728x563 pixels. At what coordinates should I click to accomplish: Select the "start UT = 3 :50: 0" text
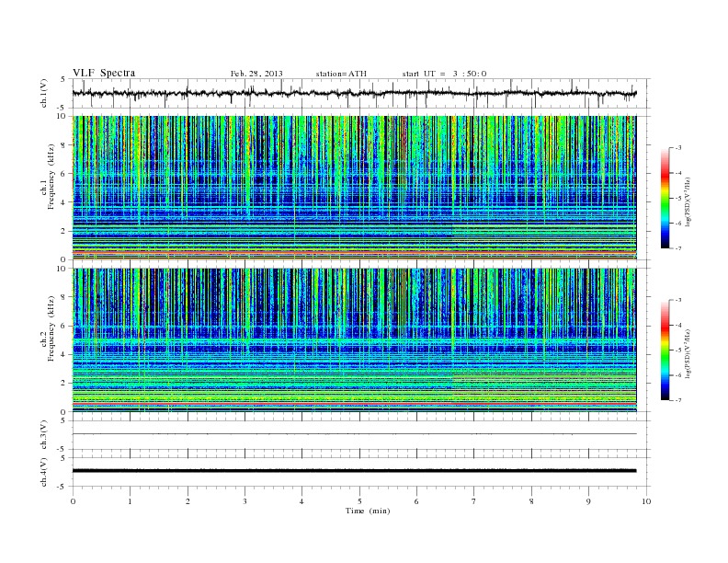(x=444, y=74)
